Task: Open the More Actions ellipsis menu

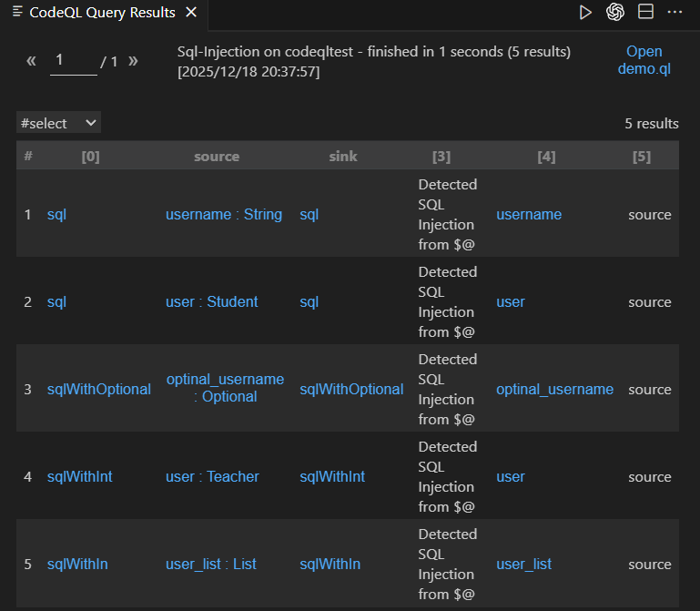Action: coord(675,12)
